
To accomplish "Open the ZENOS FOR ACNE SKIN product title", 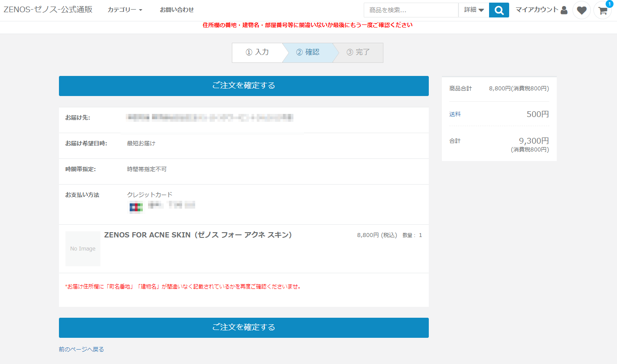I will pyautogui.click(x=198, y=235).
